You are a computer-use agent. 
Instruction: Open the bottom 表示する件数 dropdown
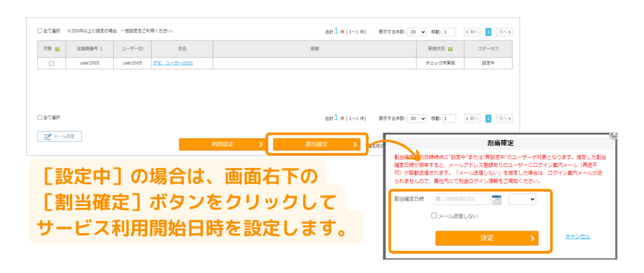(x=416, y=119)
